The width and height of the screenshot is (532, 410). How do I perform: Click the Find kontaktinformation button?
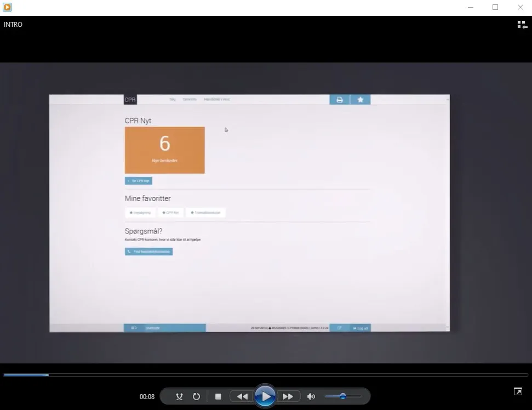coord(149,252)
